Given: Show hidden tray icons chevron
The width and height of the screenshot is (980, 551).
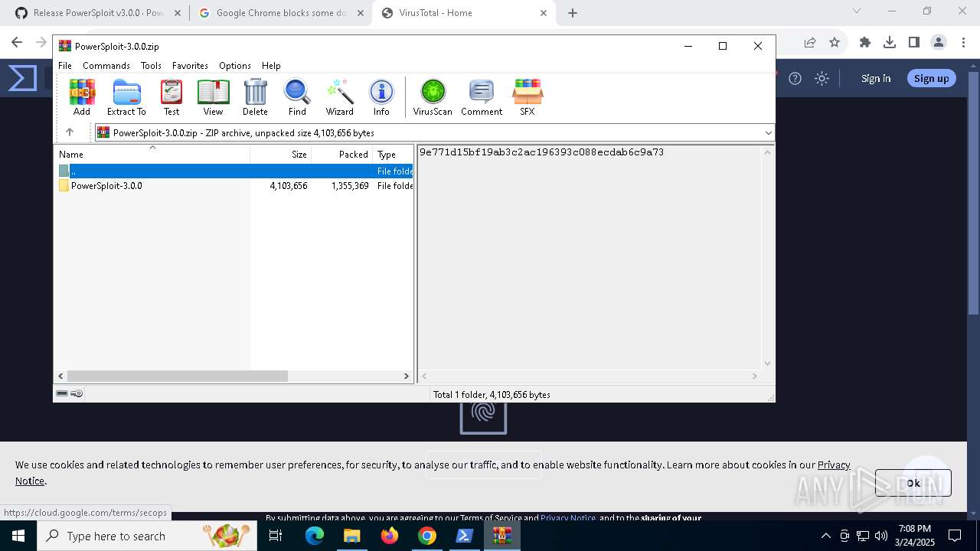Looking at the screenshot, I should [x=825, y=536].
